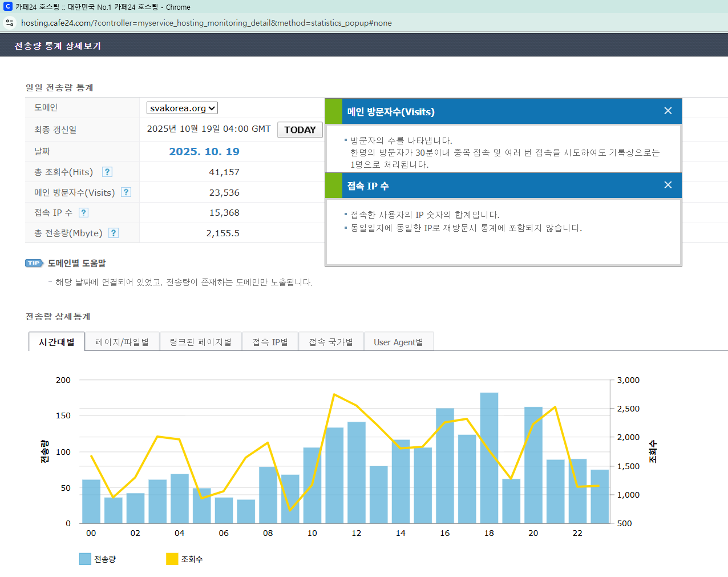Click the yellow 조회수 legend swatch
Image resolution: width=728 pixels, height=577 pixels.
(x=172, y=559)
